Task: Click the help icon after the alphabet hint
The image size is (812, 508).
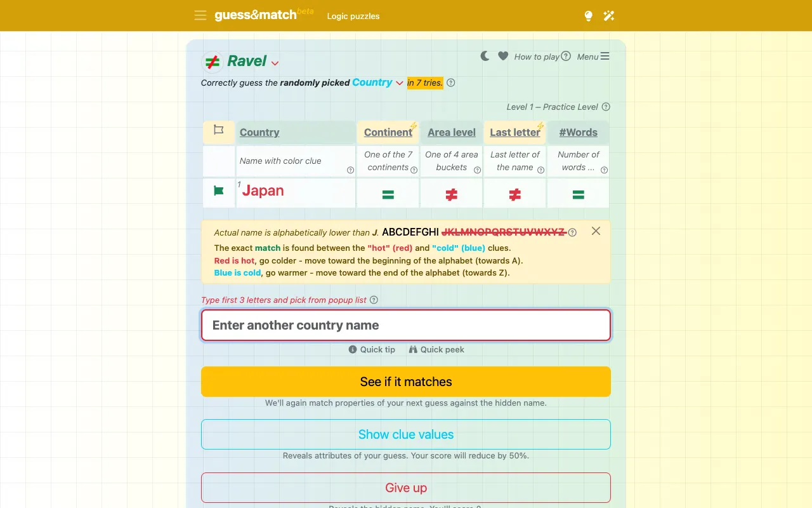Action: click(572, 232)
